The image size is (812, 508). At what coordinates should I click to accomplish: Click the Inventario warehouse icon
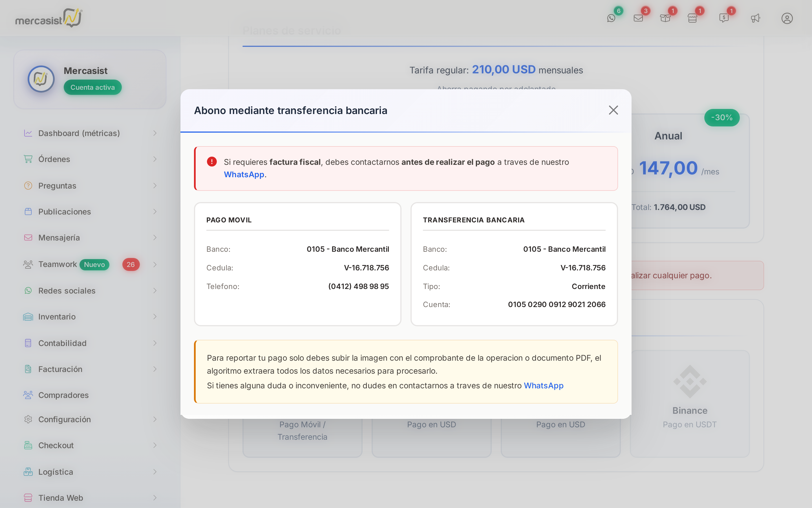tap(28, 316)
